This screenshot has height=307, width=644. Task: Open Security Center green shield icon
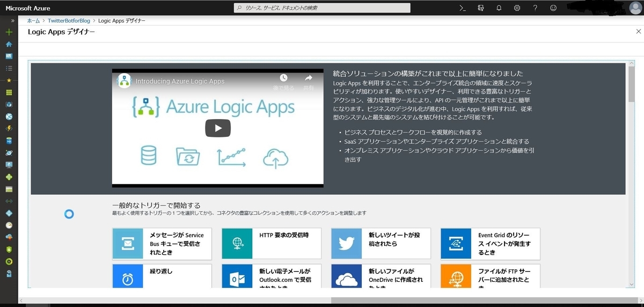click(x=9, y=249)
